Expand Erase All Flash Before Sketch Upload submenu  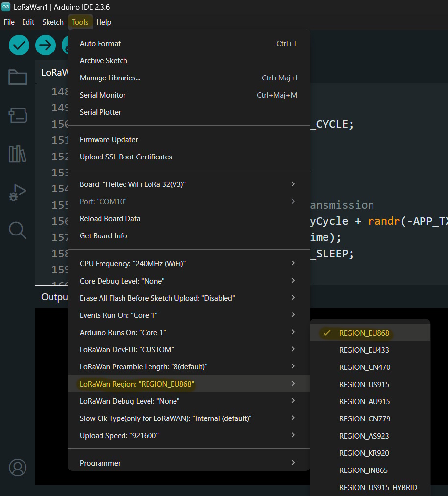pyautogui.click(x=189, y=298)
